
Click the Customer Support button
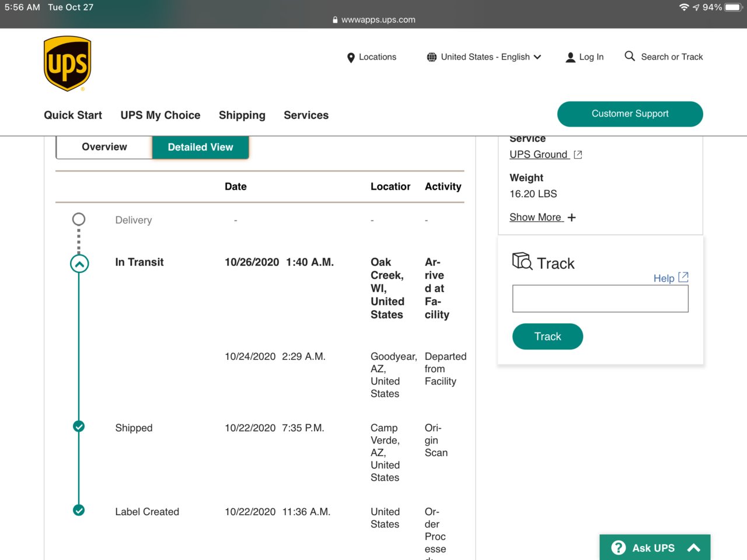tap(630, 114)
